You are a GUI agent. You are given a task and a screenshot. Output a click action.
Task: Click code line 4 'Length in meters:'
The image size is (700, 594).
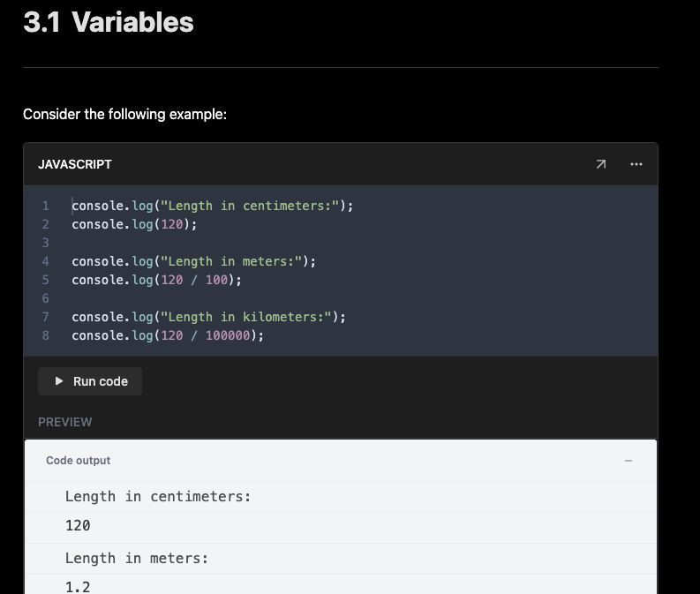tap(193, 261)
